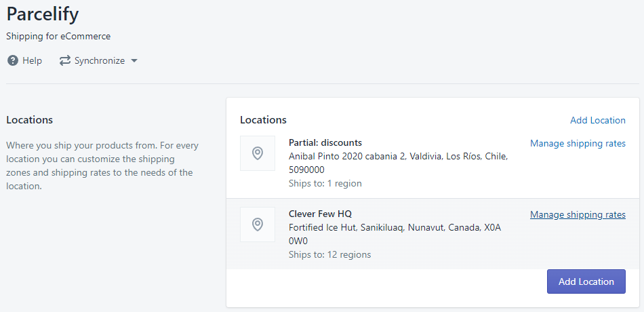644x312 pixels.
Task: Click the Locations sidebar section heading
Action: point(30,120)
